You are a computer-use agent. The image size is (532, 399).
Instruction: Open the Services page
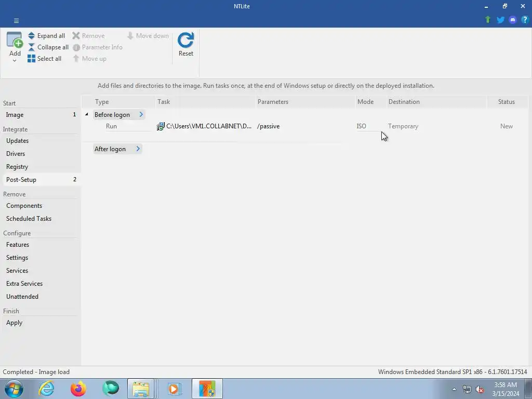pyautogui.click(x=41, y=270)
